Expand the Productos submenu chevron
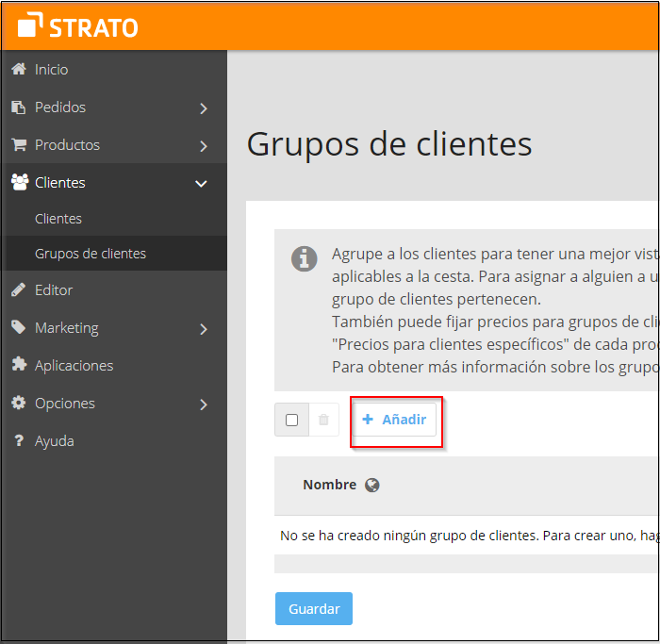The image size is (660, 644). pos(204,146)
